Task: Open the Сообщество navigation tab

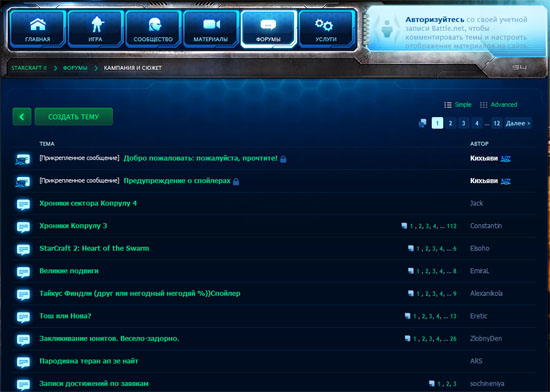Action: [x=153, y=29]
